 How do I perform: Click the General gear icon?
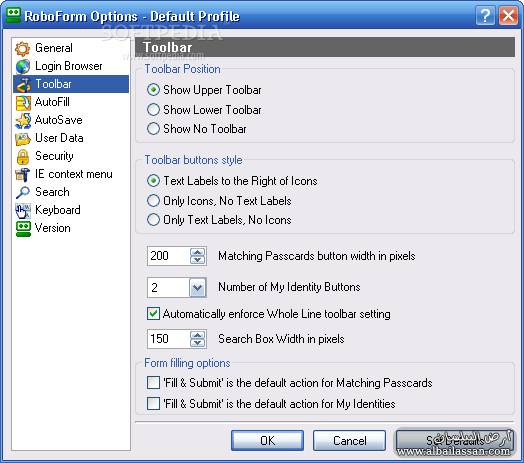[22, 48]
